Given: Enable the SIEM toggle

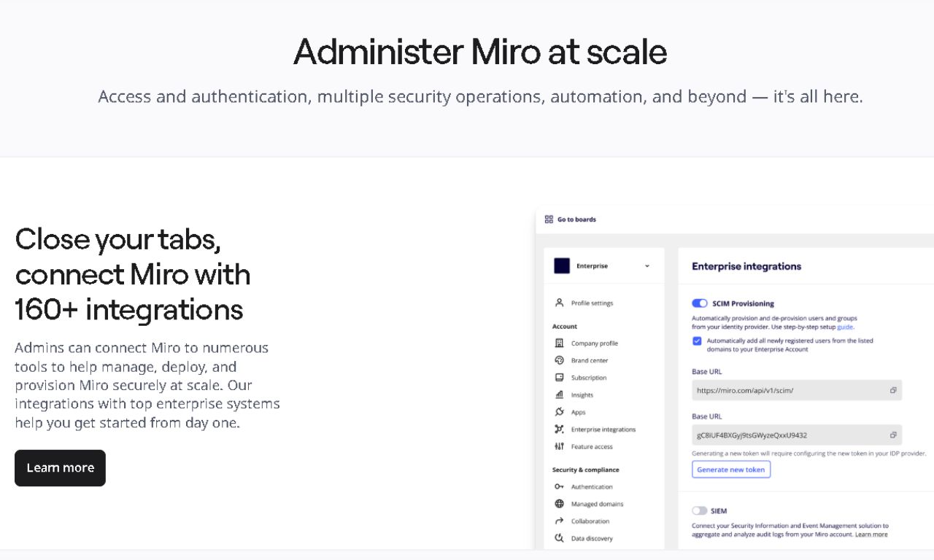Looking at the screenshot, I should click(700, 511).
